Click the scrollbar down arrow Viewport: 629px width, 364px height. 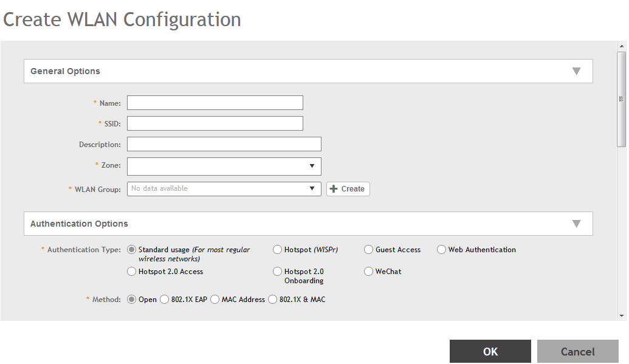(x=621, y=315)
